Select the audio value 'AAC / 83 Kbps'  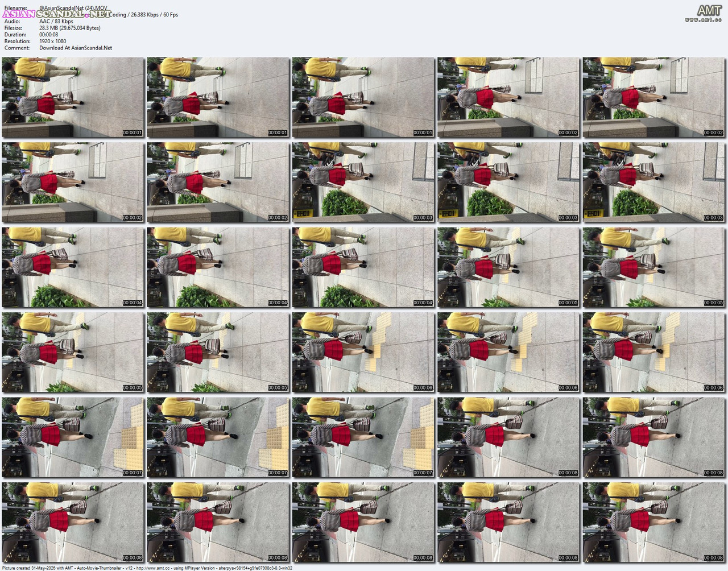tap(56, 21)
